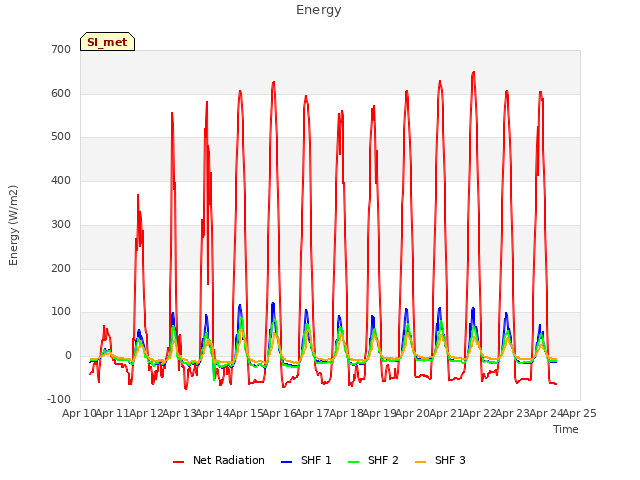The height and width of the screenshot is (480, 640).
Task: Click the SHF 2 legend entry
Action: tap(373, 460)
